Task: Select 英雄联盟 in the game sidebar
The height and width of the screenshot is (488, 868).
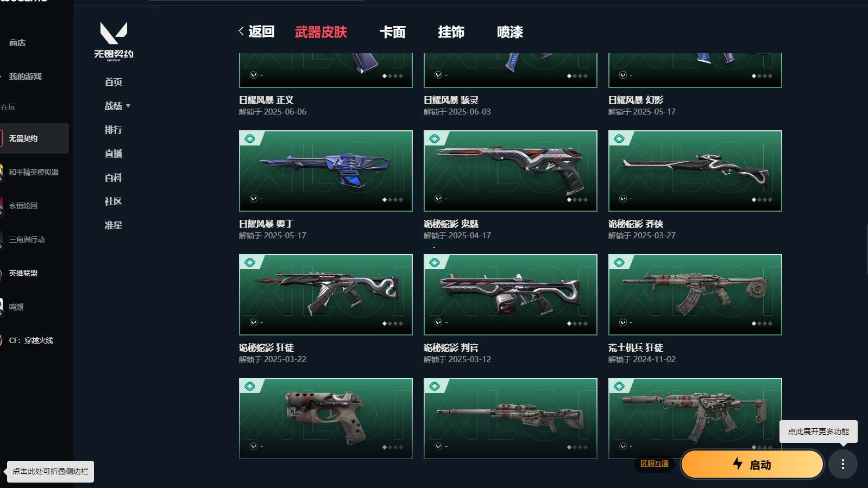Action: 23,273
